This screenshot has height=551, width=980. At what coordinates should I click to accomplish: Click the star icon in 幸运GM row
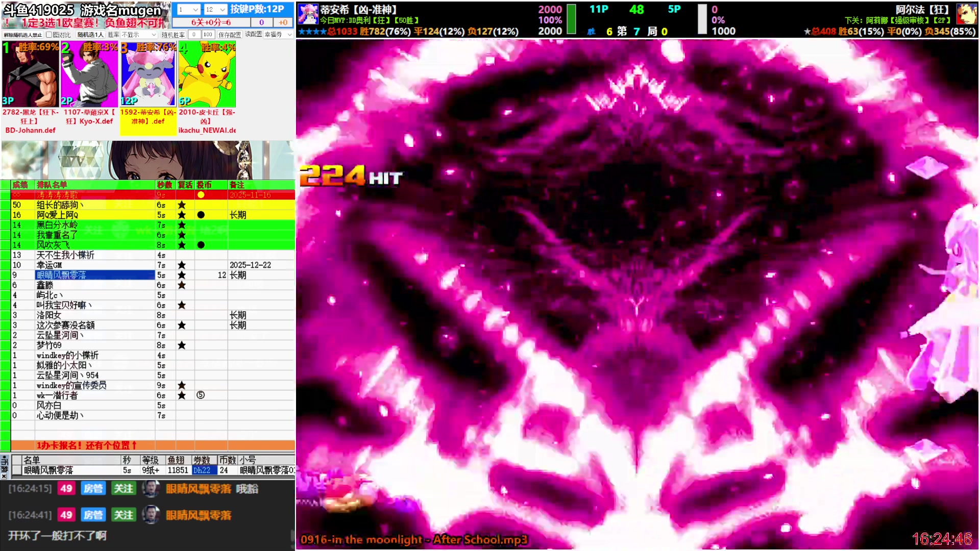pos(182,265)
